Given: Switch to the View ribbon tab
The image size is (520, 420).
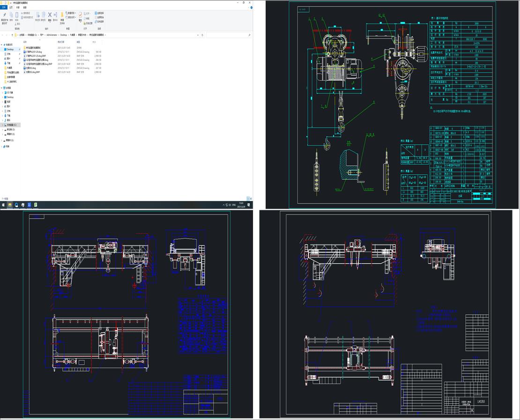Looking at the screenshot, I should (25, 7).
